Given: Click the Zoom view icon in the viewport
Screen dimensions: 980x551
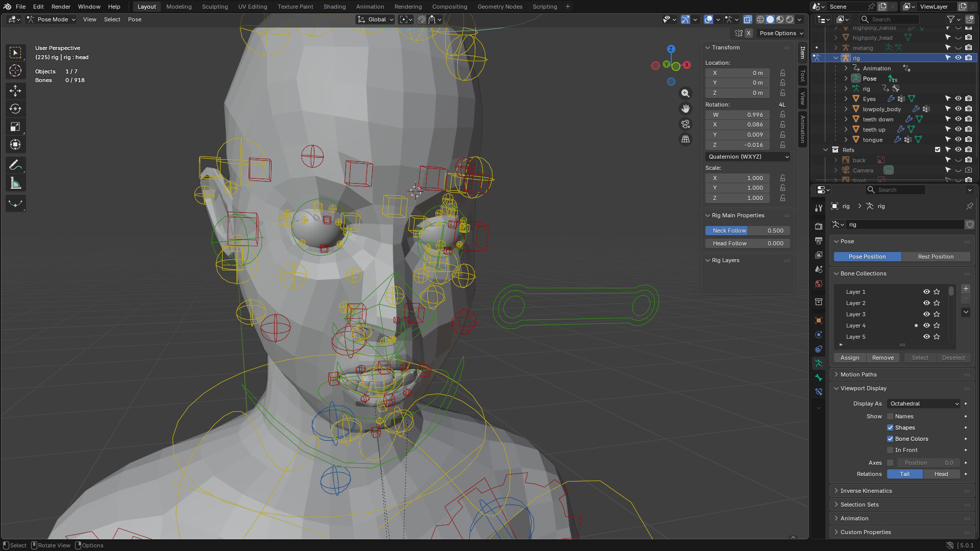Looking at the screenshot, I should click(685, 93).
